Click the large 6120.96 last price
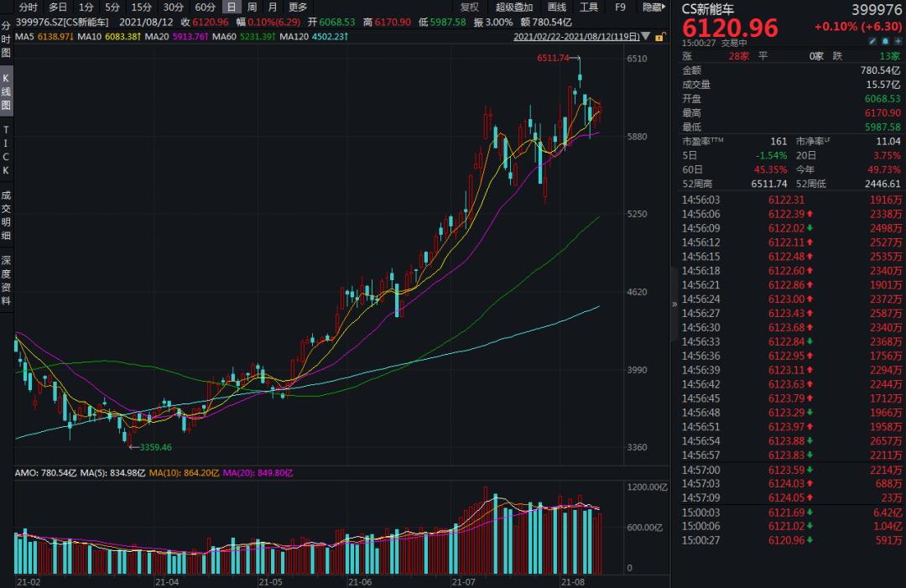Image resolution: width=906 pixels, height=588 pixels. click(730, 28)
